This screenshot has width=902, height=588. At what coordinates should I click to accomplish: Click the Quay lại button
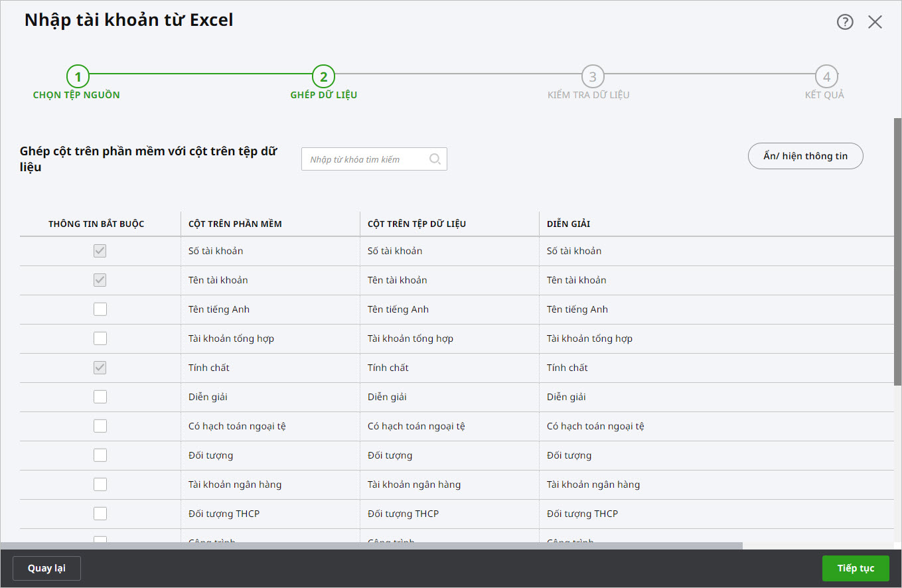pyautogui.click(x=46, y=568)
